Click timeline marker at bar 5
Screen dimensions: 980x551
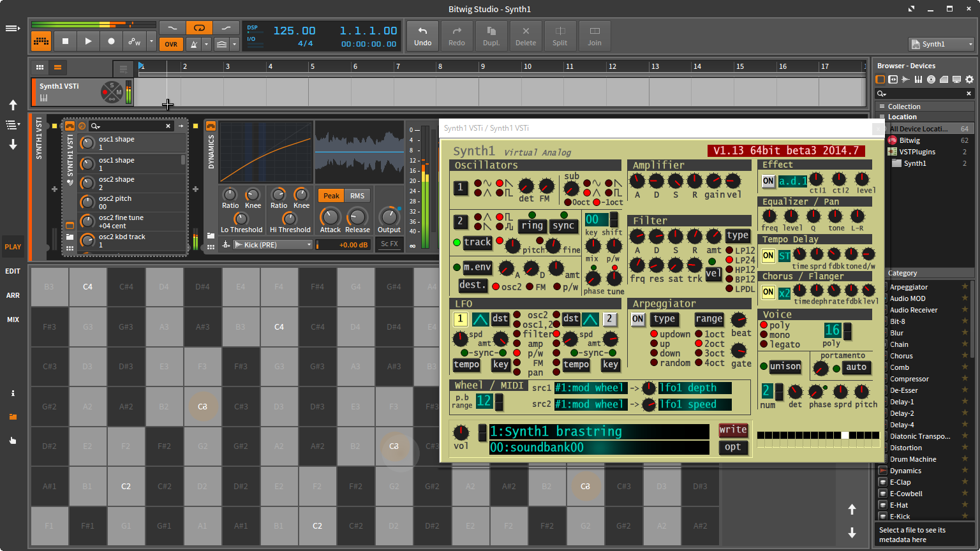312,66
